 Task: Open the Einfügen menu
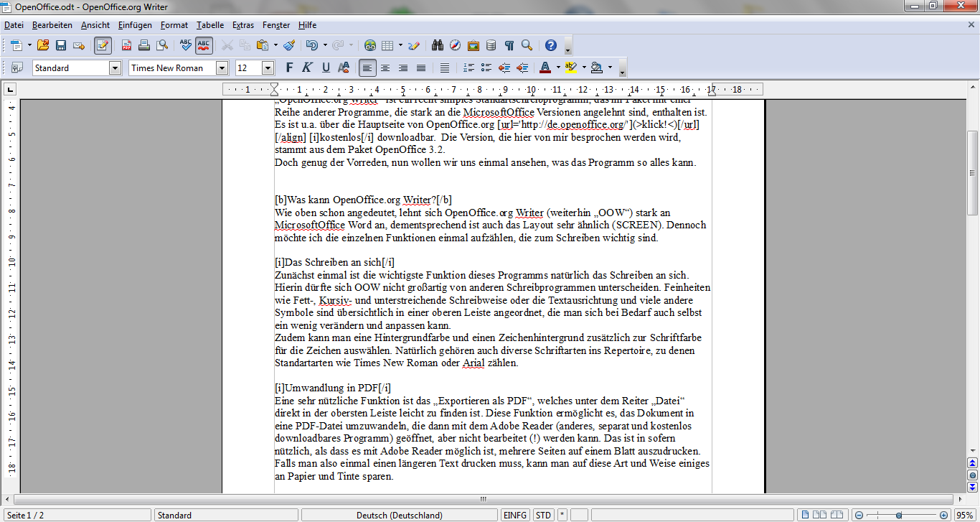tap(135, 24)
